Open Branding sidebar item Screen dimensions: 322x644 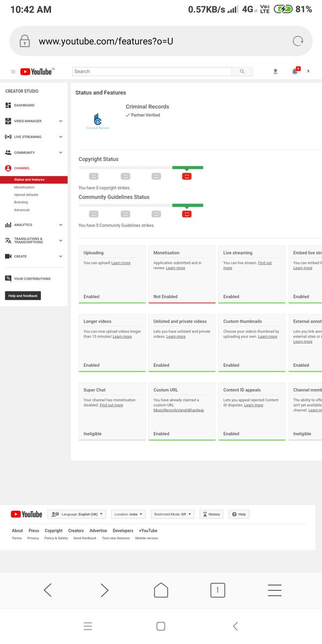tap(21, 202)
